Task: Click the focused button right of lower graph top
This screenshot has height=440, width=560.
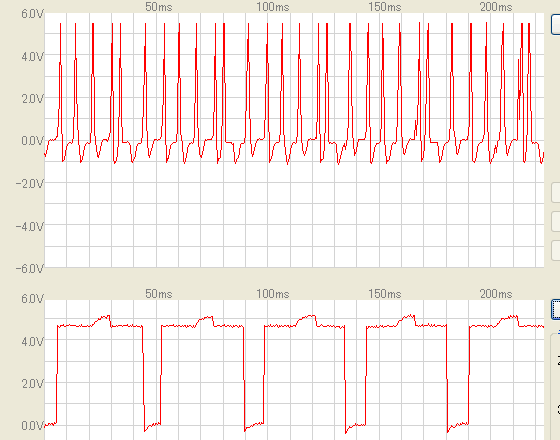Action: click(x=556, y=309)
